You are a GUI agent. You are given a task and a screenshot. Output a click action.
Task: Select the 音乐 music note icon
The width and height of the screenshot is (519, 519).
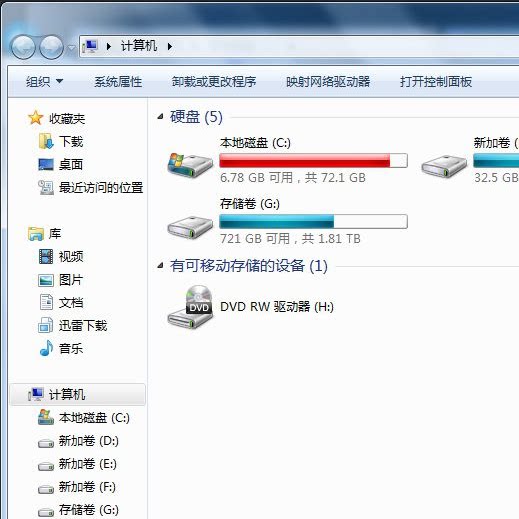[46, 349]
